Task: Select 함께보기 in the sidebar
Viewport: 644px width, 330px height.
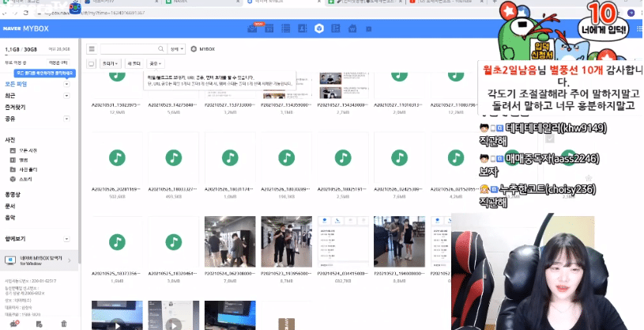Action: pos(15,239)
